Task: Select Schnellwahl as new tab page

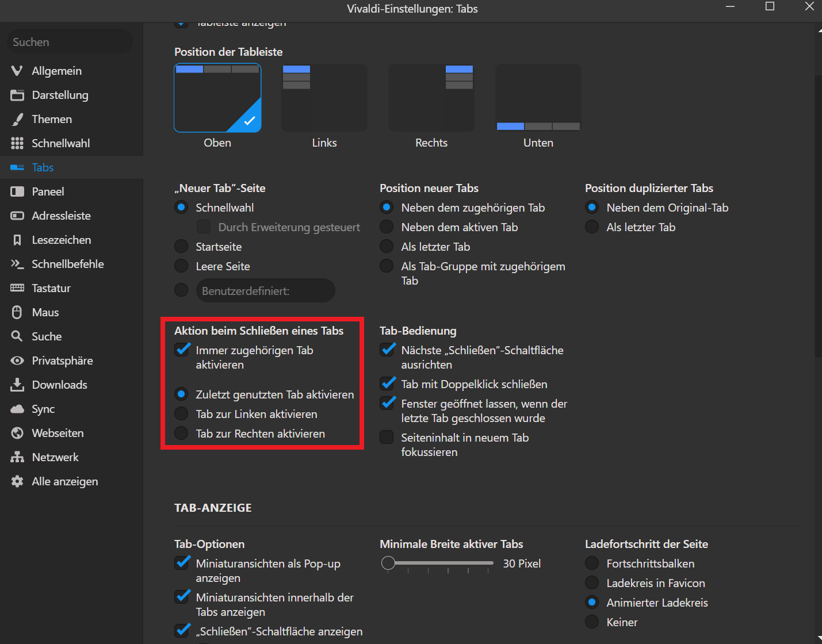Action: 181,208
